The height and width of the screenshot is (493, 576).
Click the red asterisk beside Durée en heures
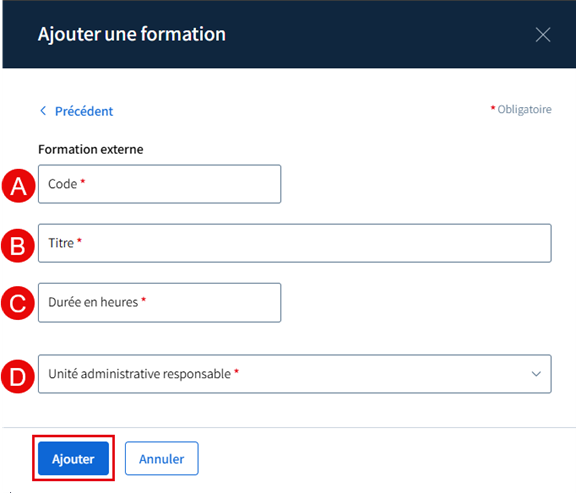(144, 299)
